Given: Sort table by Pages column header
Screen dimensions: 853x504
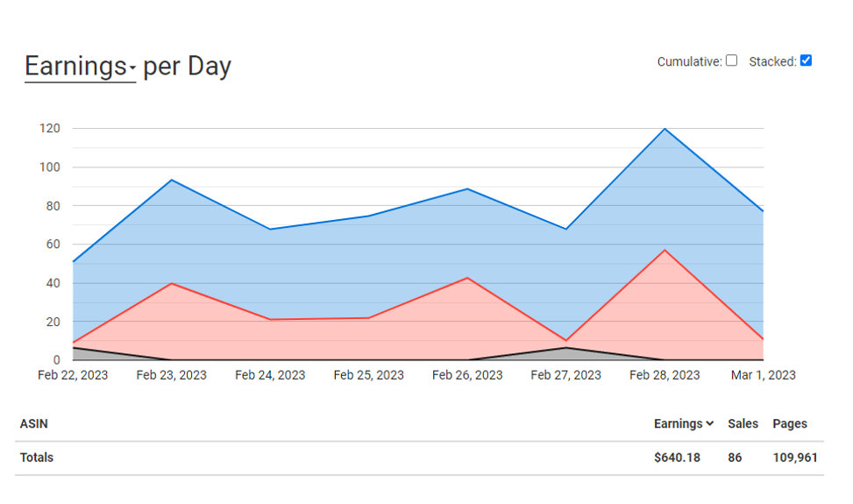Looking at the screenshot, I should (789, 424).
